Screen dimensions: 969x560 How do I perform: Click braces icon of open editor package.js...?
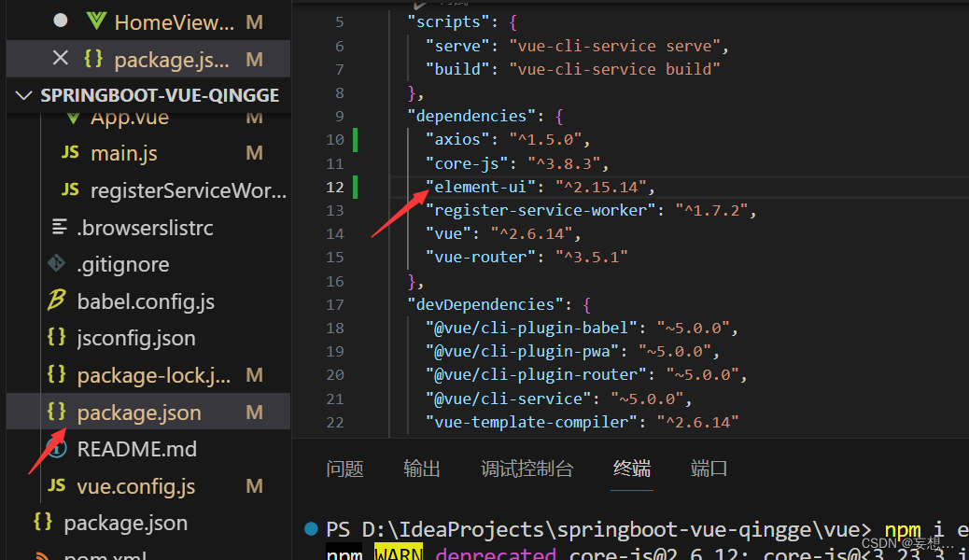click(93, 59)
